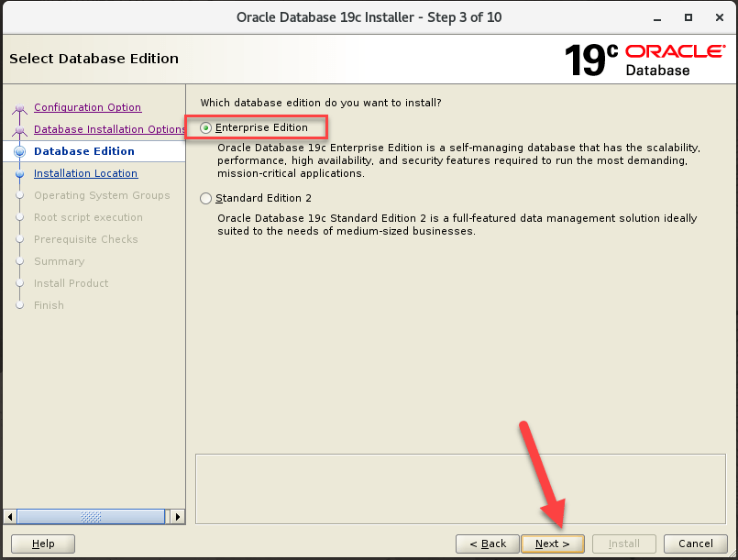Click the disabled Install button

624,544
